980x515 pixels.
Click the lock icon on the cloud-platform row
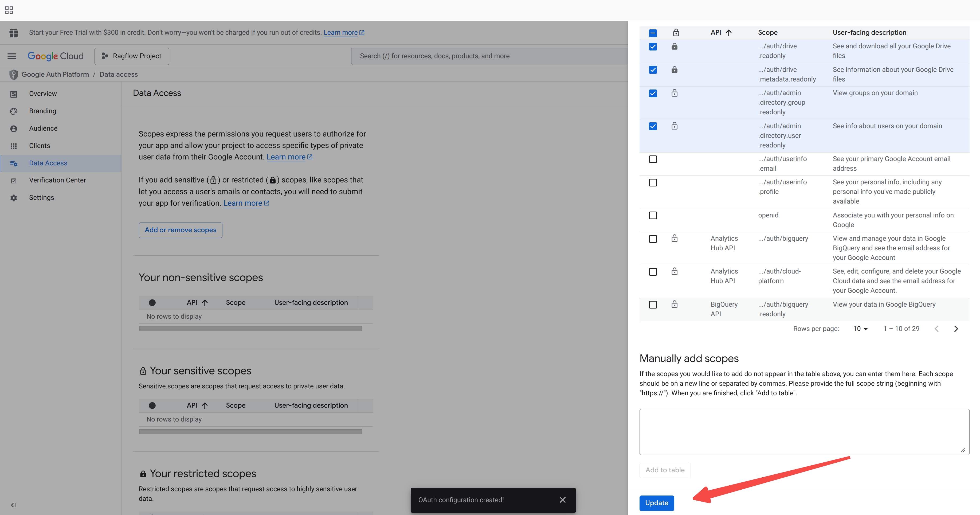[675, 271]
